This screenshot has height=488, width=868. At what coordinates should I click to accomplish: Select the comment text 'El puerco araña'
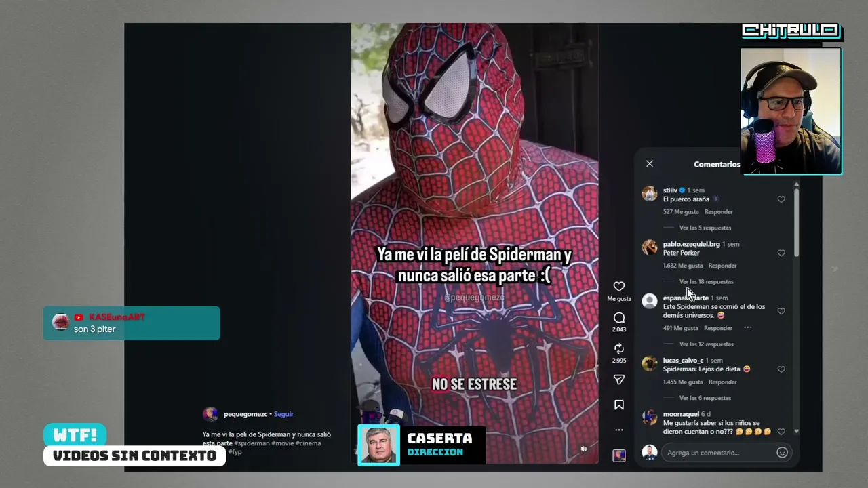686,199
